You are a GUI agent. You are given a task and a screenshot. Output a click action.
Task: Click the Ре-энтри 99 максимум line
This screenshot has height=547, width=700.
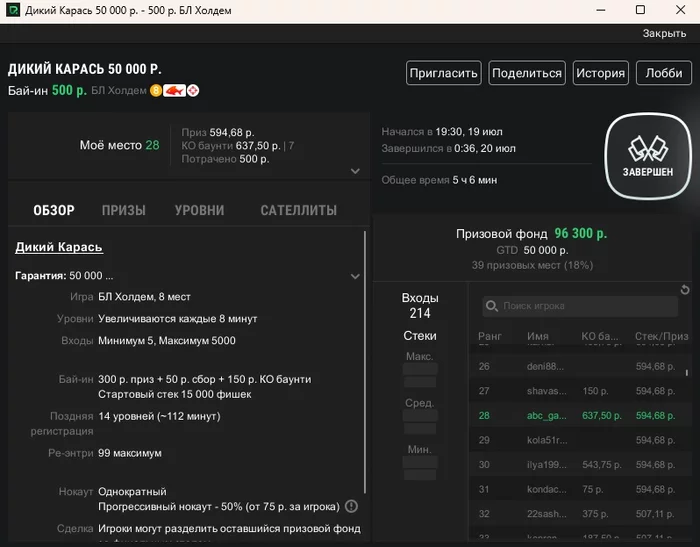click(x=105, y=453)
